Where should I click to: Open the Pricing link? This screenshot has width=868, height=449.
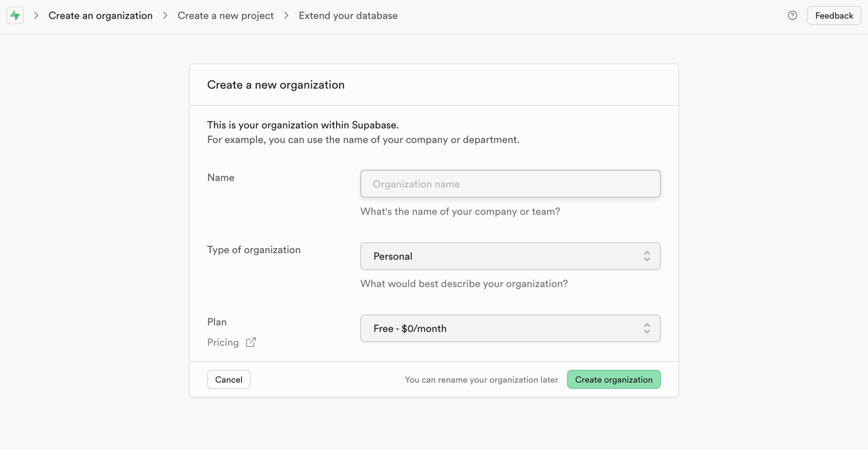point(223,342)
